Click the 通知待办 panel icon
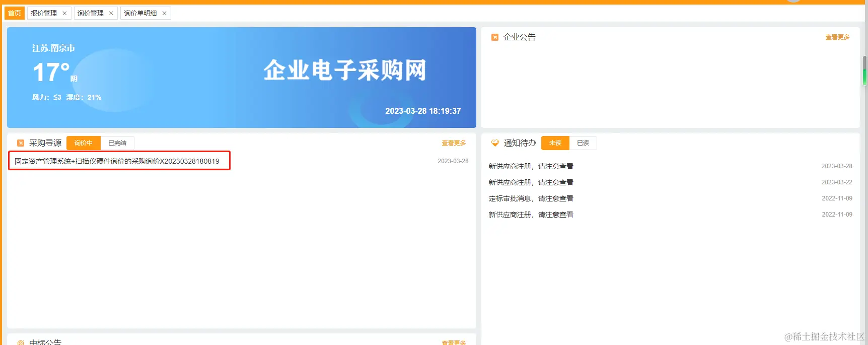Image resolution: width=868 pixels, height=345 pixels. [495, 143]
